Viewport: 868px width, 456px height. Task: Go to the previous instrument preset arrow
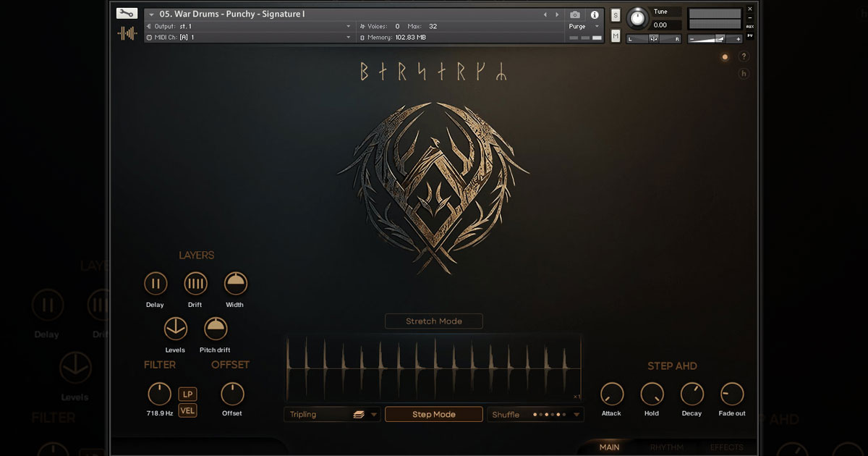545,14
